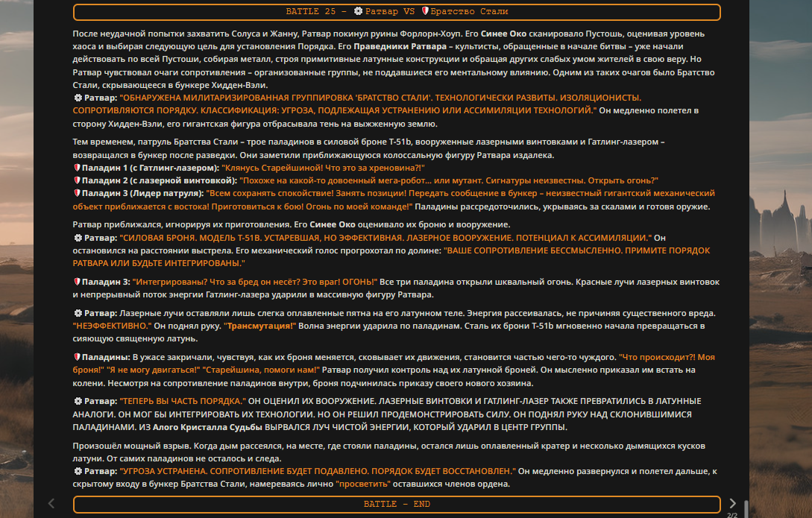Screen dimensions: 812x518
Task: Click the 'BATTLE – END' footer bar
Action: point(397,504)
